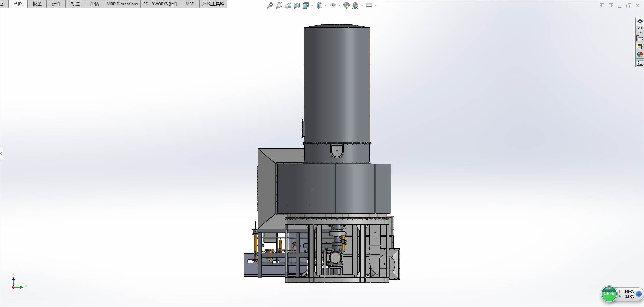Image resolution: width=644 pixels, height=307 pixels.
Task: Close the document window
Action: click(x=638, y=5)
